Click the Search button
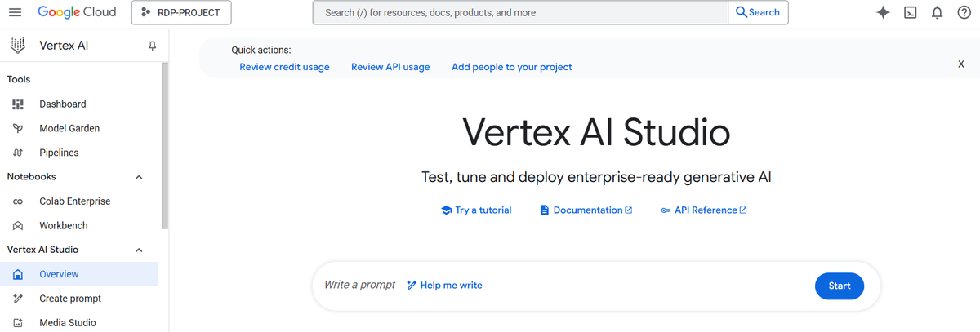980x332 pixels. coord(758,12)
